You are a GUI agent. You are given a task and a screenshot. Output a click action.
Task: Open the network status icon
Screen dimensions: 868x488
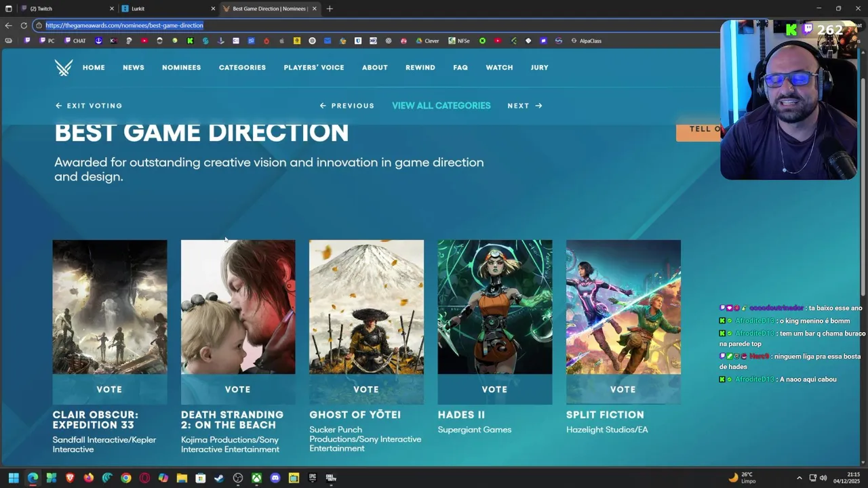[x=813, y=478]
